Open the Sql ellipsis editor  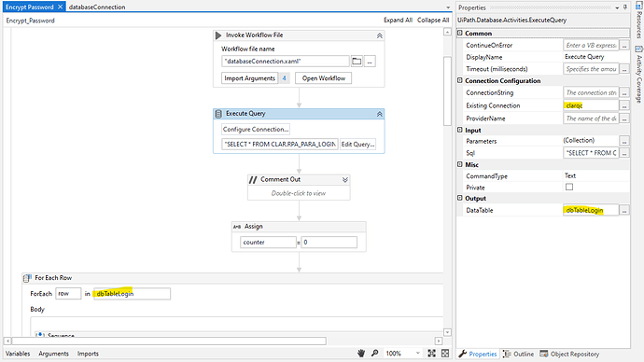click(624, 153)
